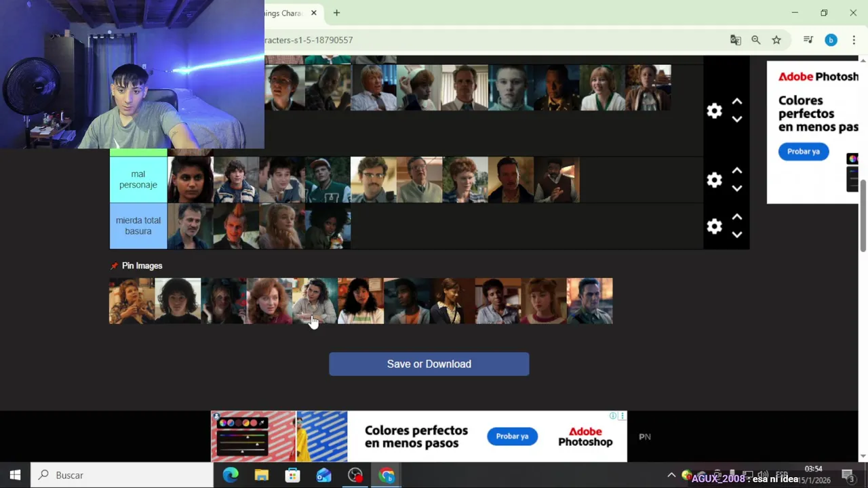Select the pinned man in military uniform thumbnail

tap(589, 301)
